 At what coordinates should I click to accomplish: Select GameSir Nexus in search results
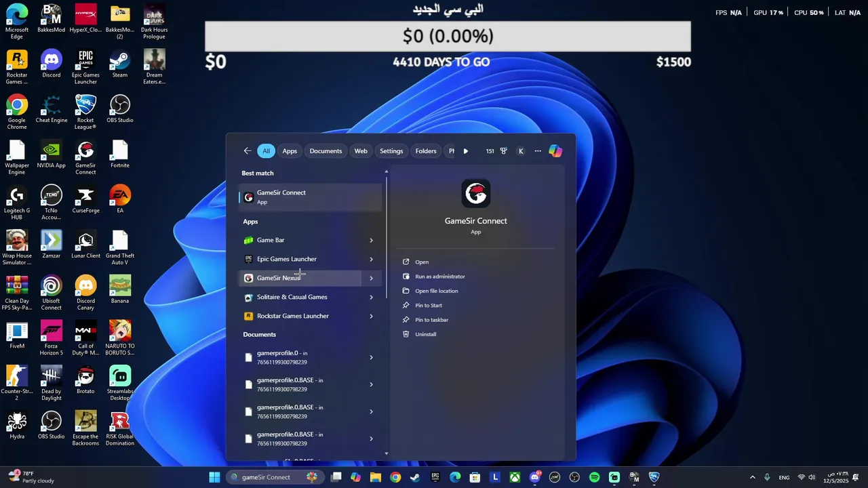300,278
